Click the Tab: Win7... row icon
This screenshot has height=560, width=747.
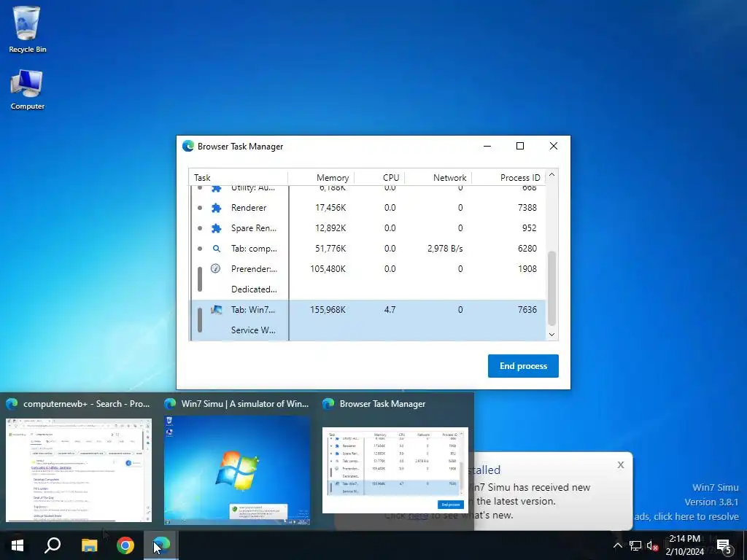[216, 309]
